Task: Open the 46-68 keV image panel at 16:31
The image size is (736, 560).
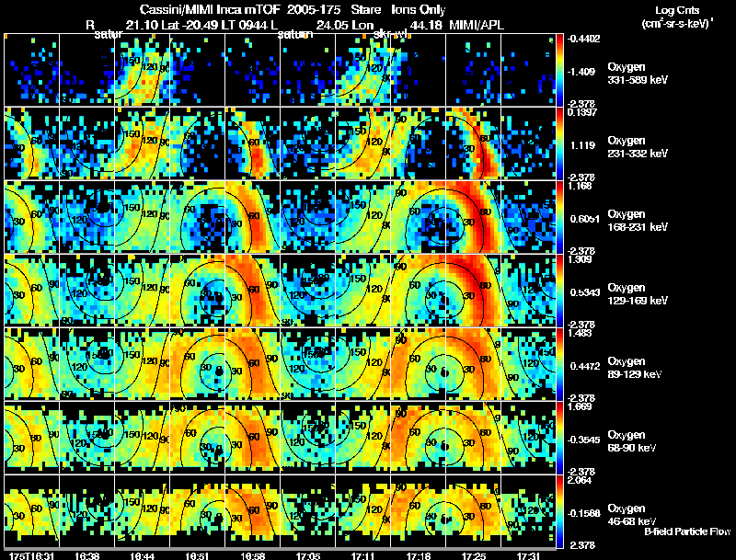Action: [31, 511]
